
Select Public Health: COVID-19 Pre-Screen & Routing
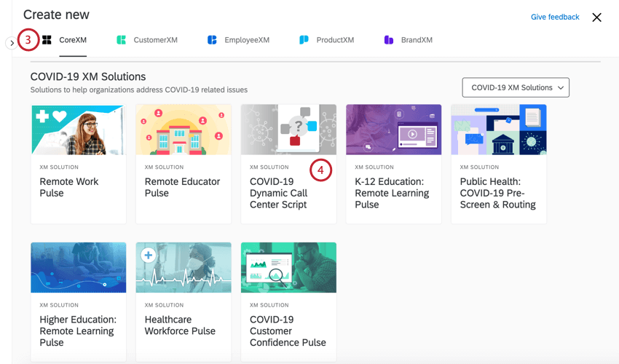tap(498, 164)
